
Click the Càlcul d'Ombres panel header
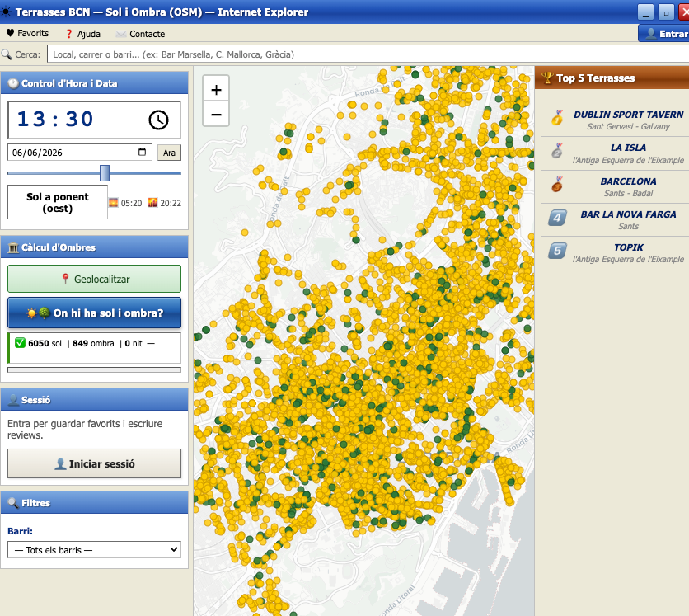[94, 247]
